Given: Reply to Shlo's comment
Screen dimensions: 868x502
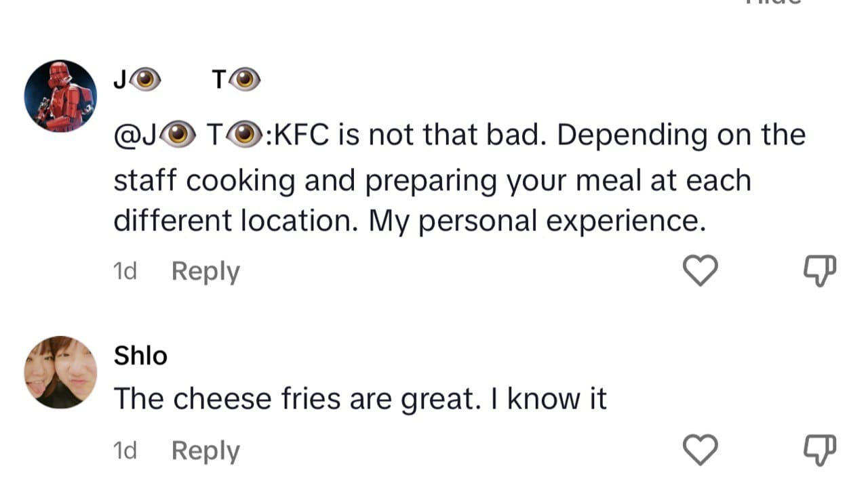Looking at the screenshot, I should (x=205, y=451).
